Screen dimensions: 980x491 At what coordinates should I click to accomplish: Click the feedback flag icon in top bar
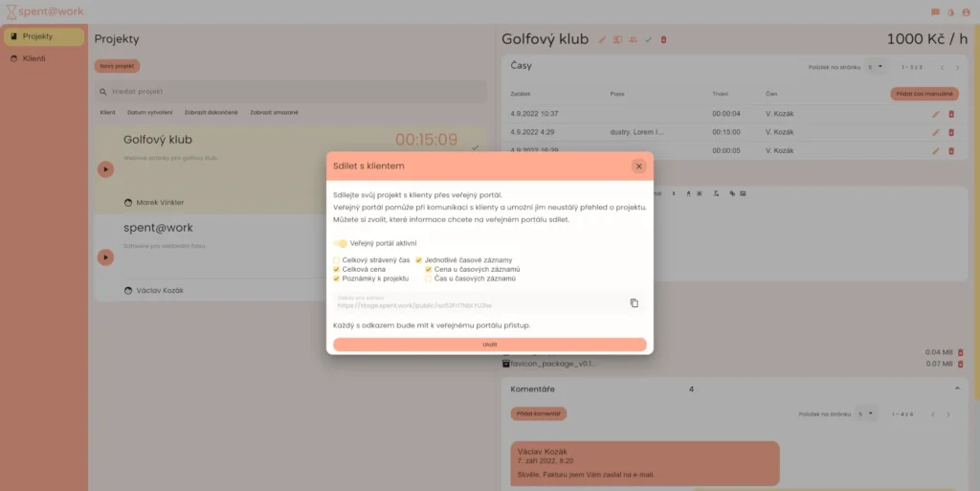pos(935,11)
